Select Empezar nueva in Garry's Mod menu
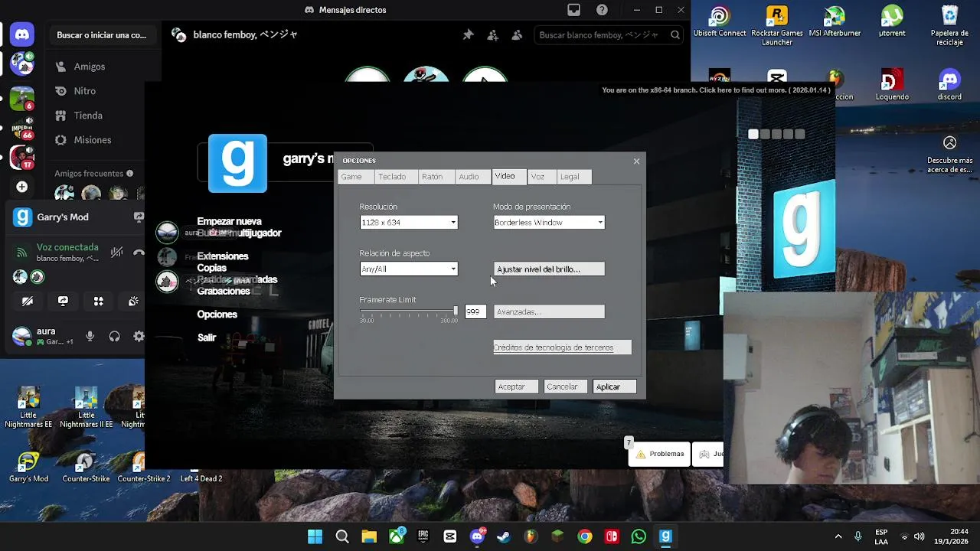Screen dimensions: 980x551 tap(229, 221)
